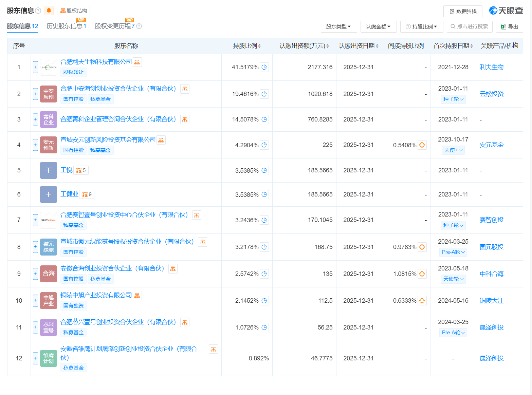The height and width of the screenshot is (395, 532).
Task: Switch to the 历史股东信息 1 tab
Action: pyautogui.click(x=67, y=26)
